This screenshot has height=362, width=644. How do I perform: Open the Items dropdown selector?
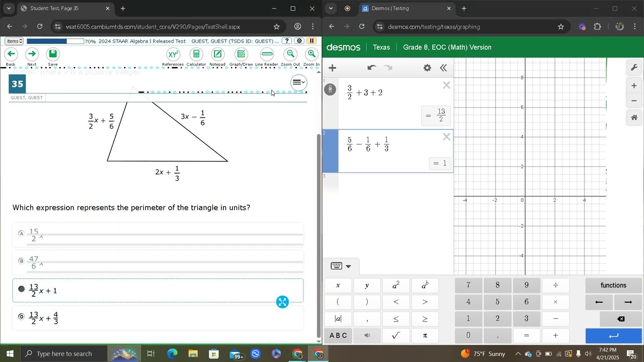[x=14, y=41]
